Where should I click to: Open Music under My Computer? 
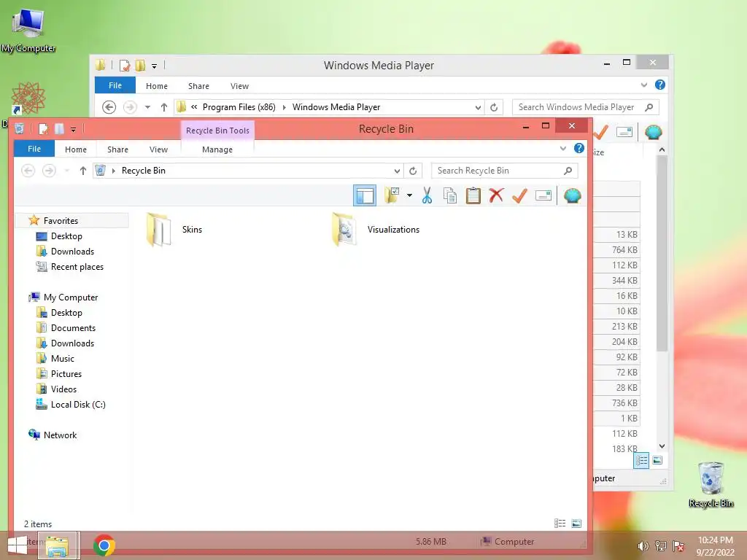pyautogui.click(x=63, y=359)
